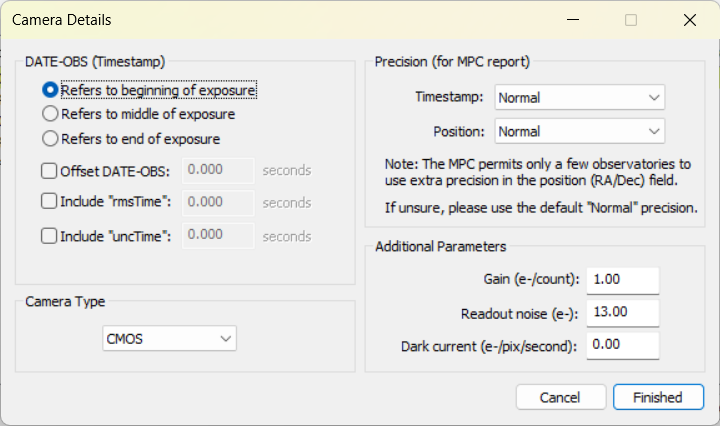
Task: Expand the Position precision dropdown
Action: (x=579, y=131)
